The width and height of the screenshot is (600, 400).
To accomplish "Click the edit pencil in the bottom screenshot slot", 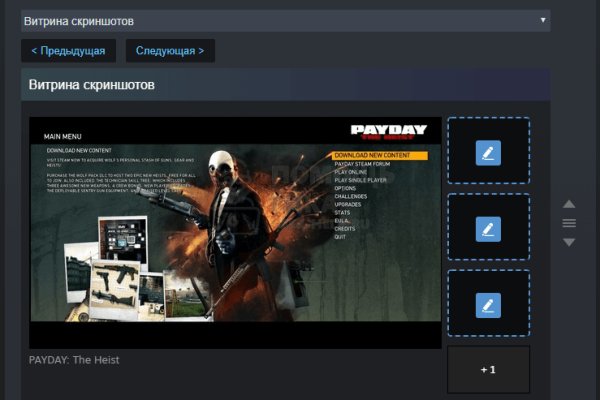I will pyautogui.click(x=488, y=304).
